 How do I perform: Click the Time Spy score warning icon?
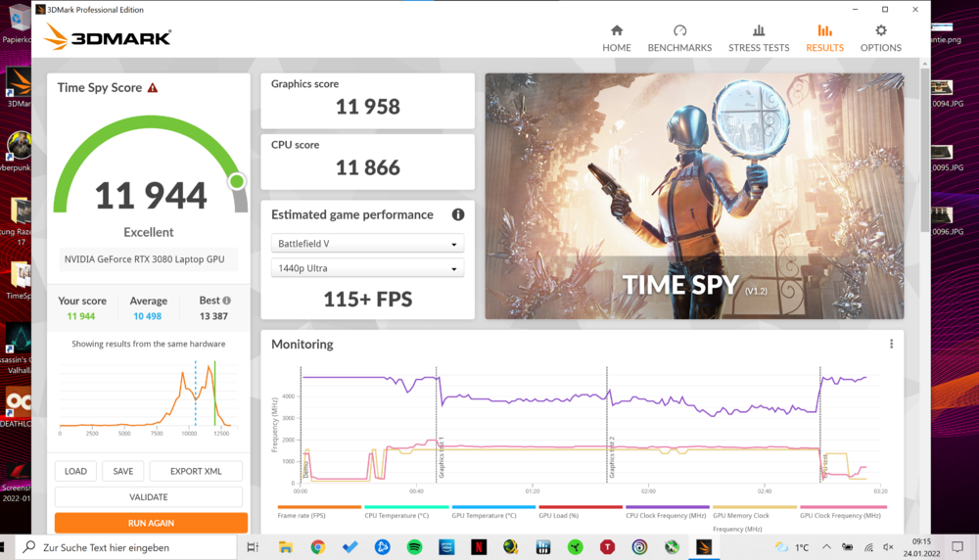[153, 88]
